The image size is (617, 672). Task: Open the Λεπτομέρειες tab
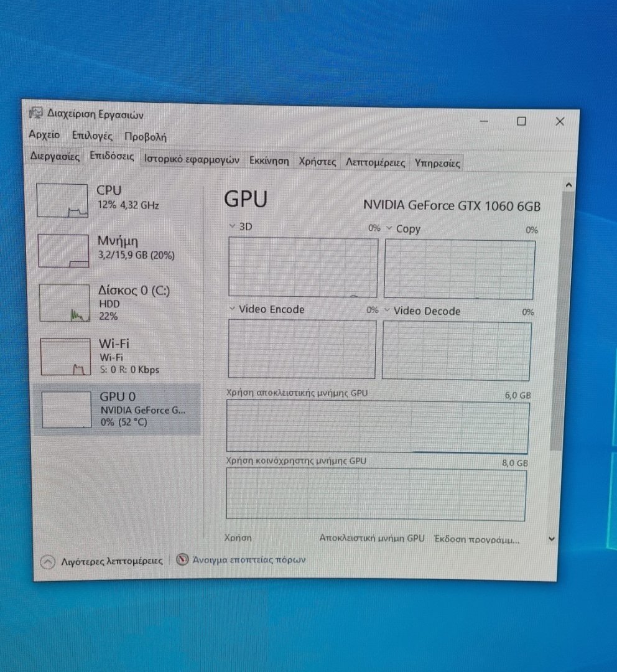click(x=375, y=162)
